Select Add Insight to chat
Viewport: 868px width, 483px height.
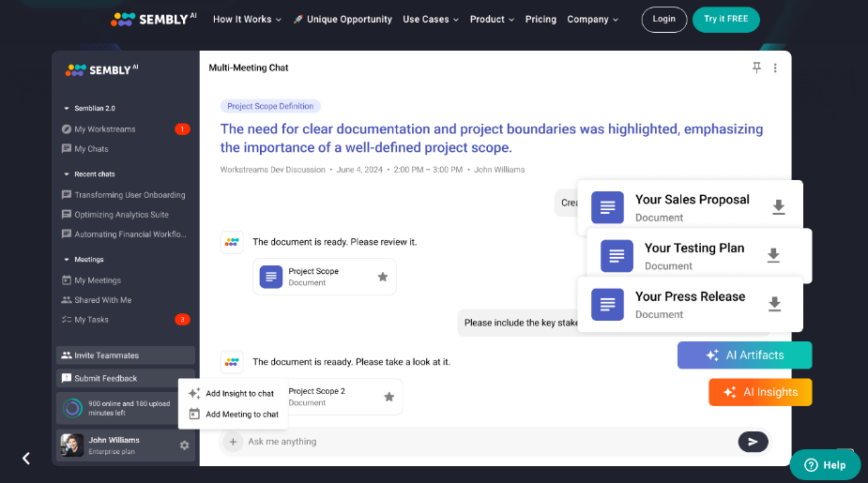click(x=233, y=393)
